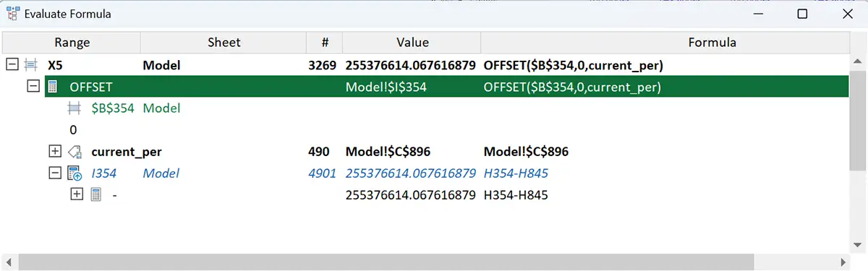The width and height of the screenshot is (868, 271).
Task: Click the precedent cell icon beside I354
Action: coord(75,173)
